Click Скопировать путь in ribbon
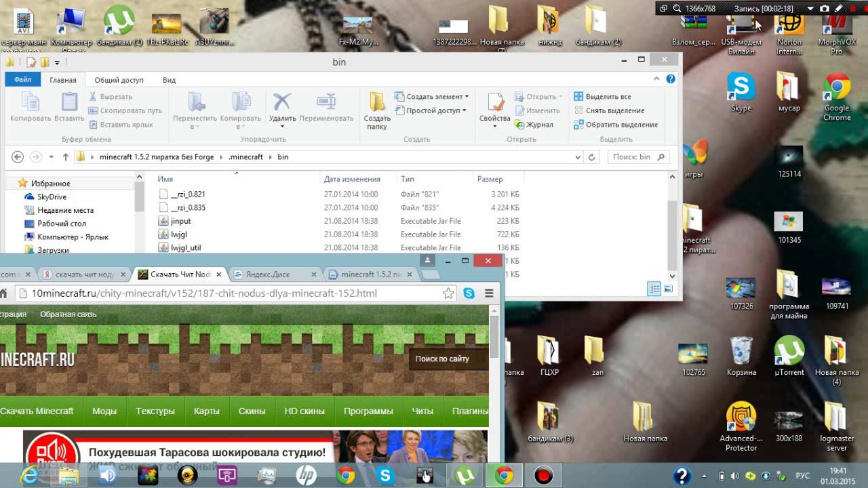868x488 pixels. tap(126, 110)
